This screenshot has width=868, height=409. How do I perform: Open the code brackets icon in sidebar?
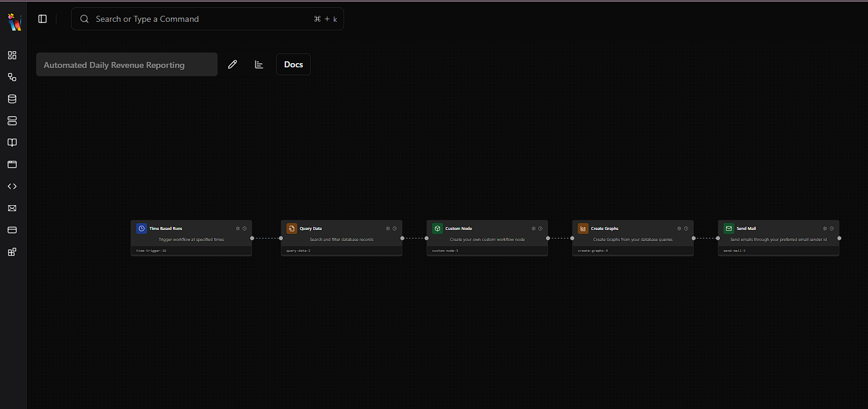[12, 186]
